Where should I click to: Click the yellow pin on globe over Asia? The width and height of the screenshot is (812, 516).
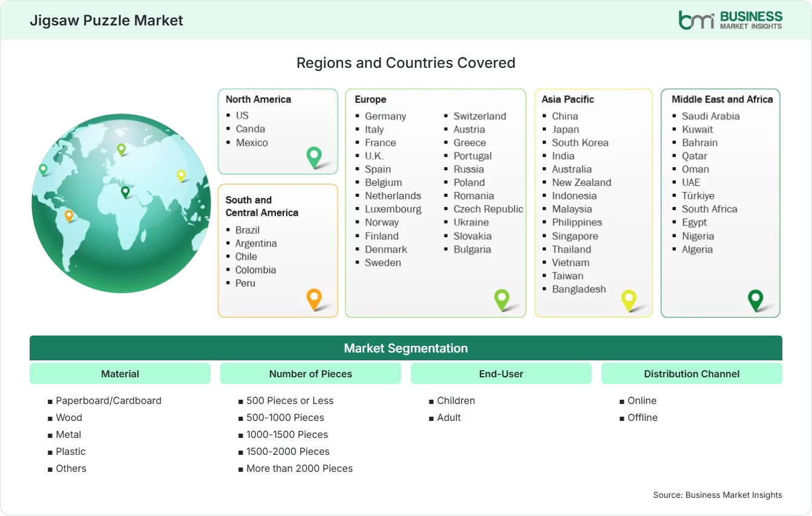coord(181,176)
